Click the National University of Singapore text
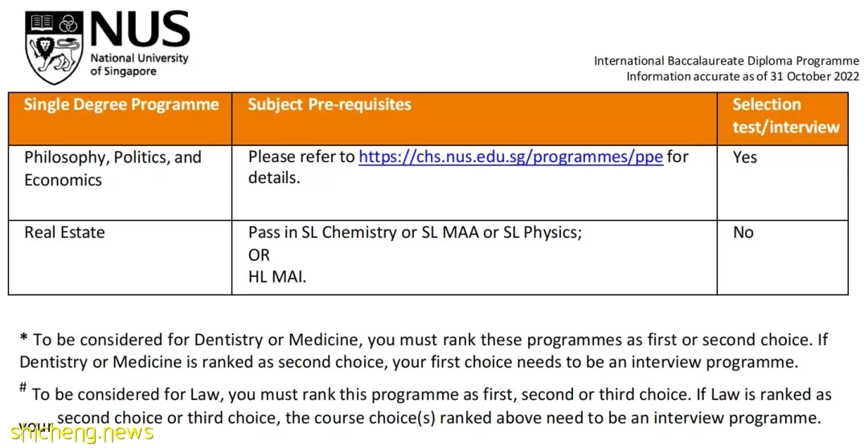 140,65
